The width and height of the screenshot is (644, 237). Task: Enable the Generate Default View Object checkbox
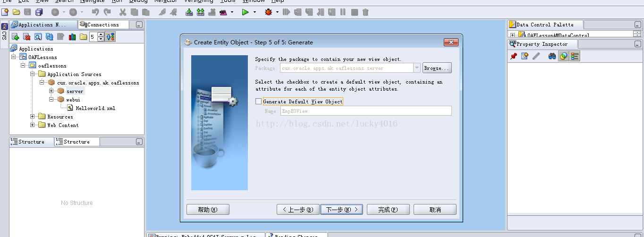[258, 102]
